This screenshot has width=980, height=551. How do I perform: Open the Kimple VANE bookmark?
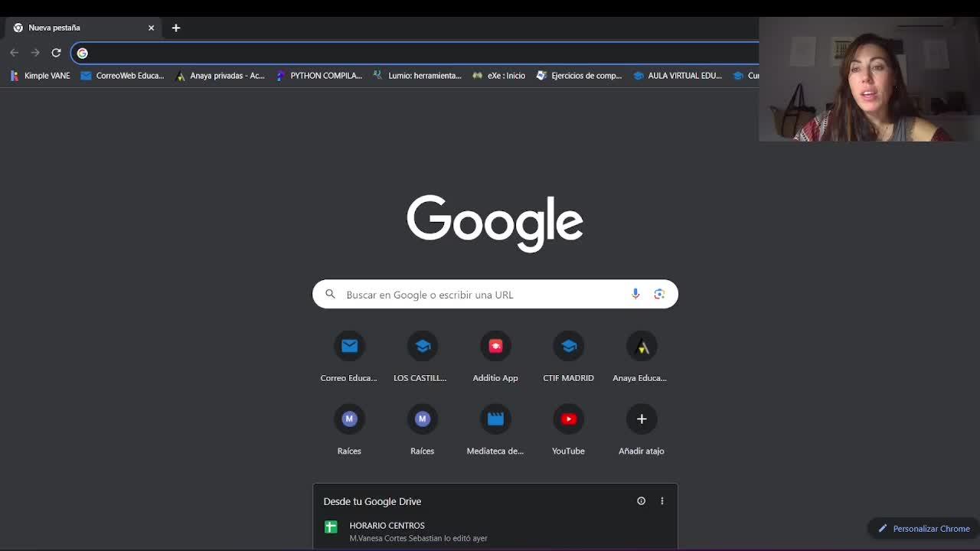40,76
